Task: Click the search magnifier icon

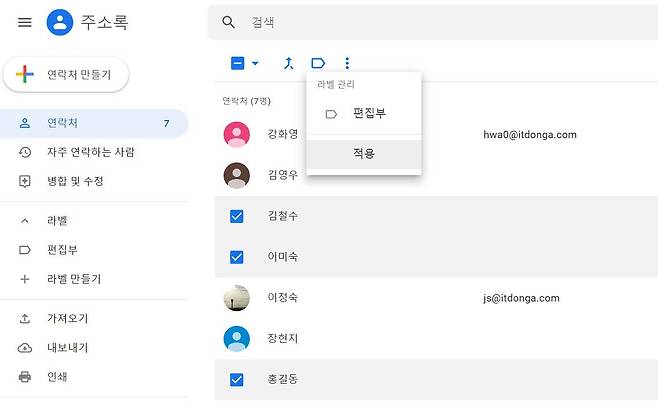Action: tap(230, 22)
